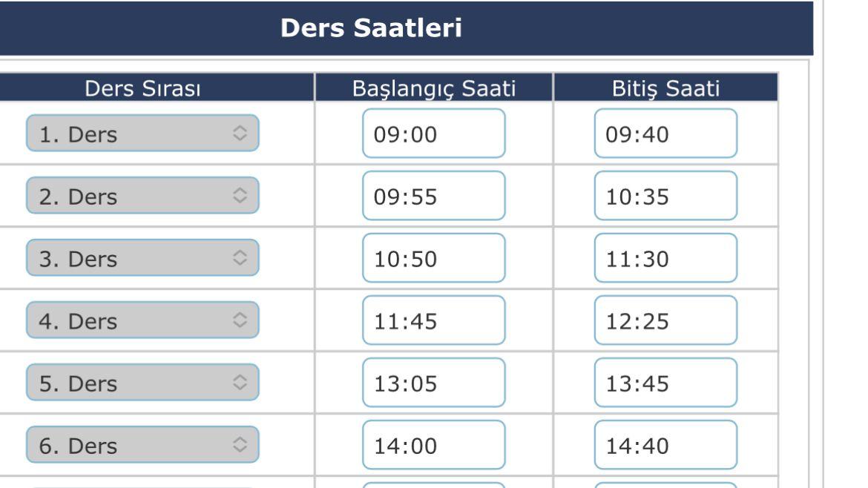Open the 6. Ders dropdown
Viewport: 868px width, 488px height.
pyautogui.click(x=142, y=445)
